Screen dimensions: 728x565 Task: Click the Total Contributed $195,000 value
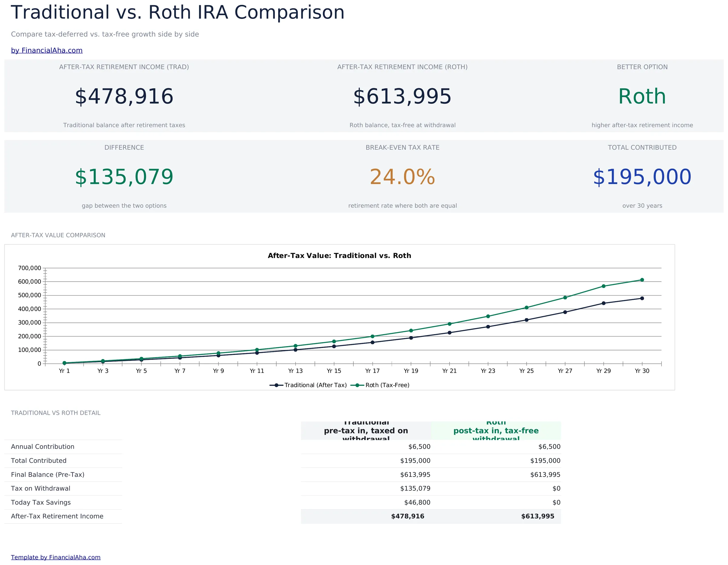[642, 177]
